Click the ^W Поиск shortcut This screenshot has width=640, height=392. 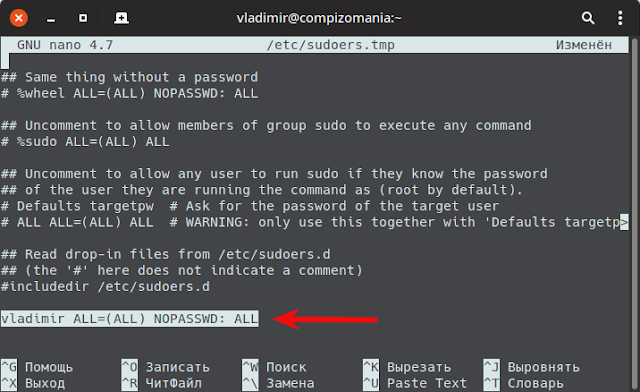click(274, 367)
